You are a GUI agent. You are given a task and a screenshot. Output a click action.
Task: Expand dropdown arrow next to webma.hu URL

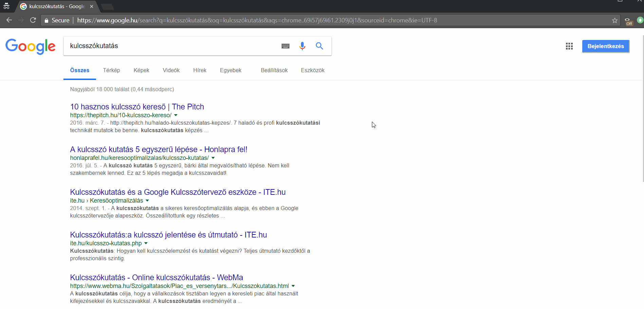[293, 286]
